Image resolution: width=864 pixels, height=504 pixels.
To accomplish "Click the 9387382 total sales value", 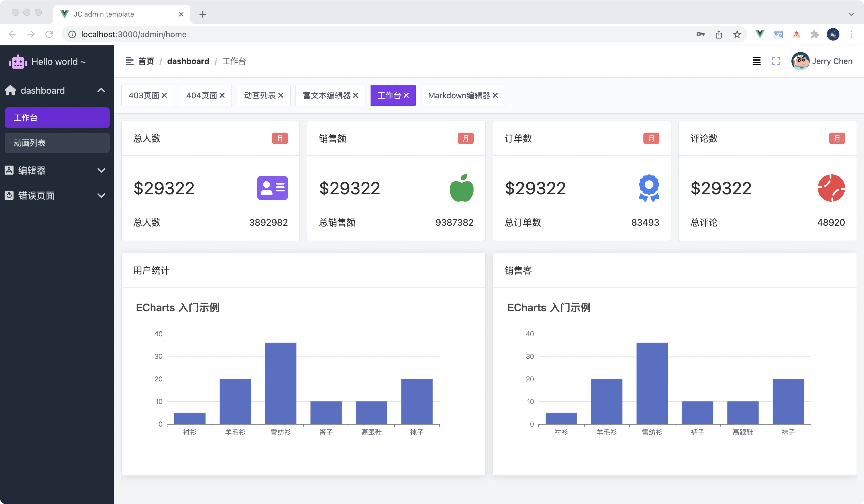I will (454, 223).
